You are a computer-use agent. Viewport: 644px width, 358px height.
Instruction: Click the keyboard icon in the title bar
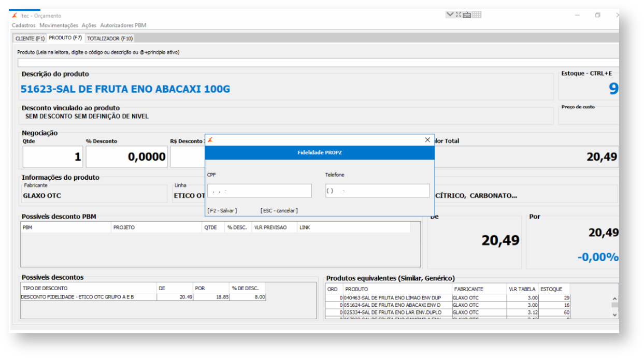(467, 15)
